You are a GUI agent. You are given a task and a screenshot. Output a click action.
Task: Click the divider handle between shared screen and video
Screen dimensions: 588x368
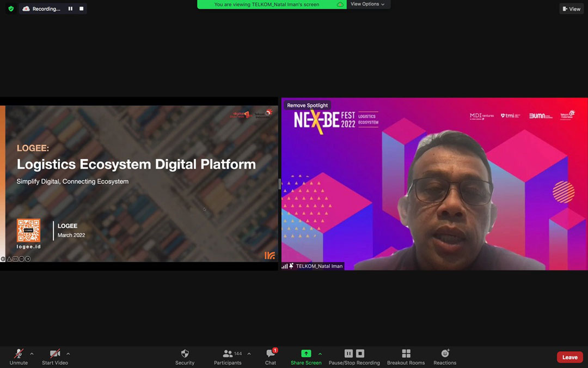tap(279, 184)
